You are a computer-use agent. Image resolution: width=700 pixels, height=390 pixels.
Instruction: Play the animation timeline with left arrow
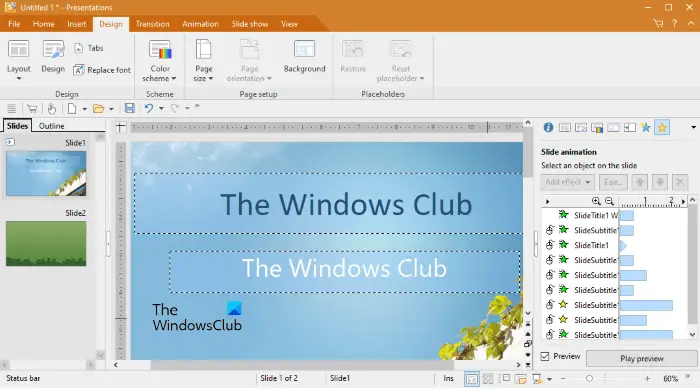click(548, 202)
